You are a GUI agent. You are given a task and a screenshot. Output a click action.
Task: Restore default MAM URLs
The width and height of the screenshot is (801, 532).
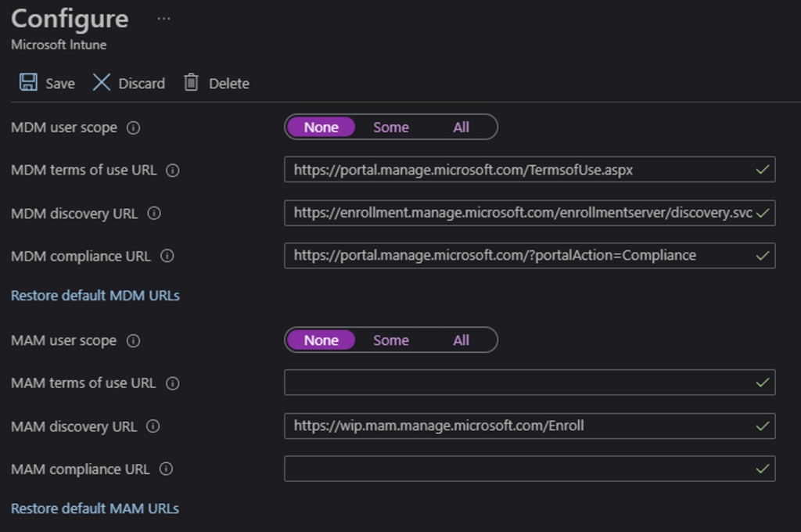[x=95, y=509]
